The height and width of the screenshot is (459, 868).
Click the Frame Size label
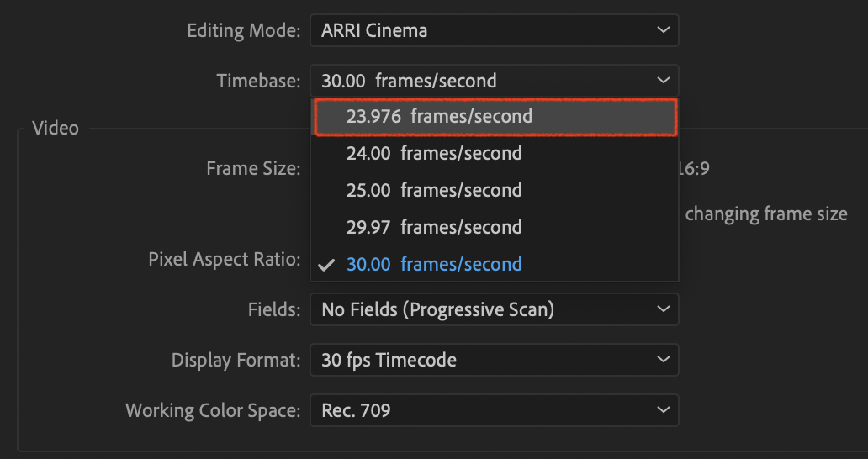point(252,169)
